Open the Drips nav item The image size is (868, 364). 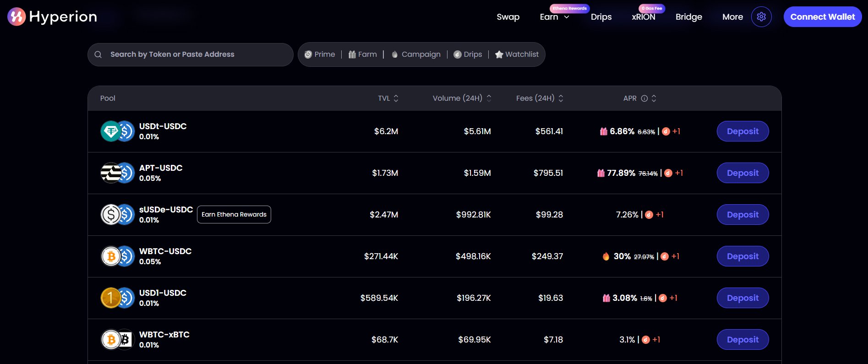[601, 17]
